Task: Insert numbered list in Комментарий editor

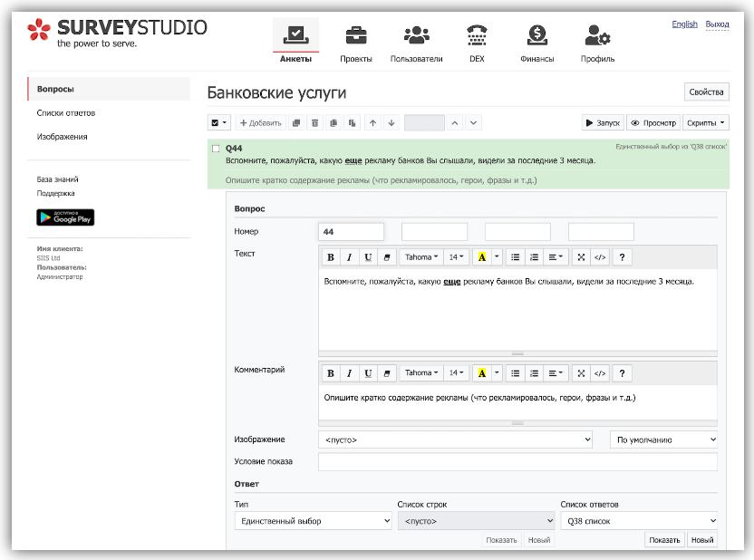Action: (x=534, y=373)
